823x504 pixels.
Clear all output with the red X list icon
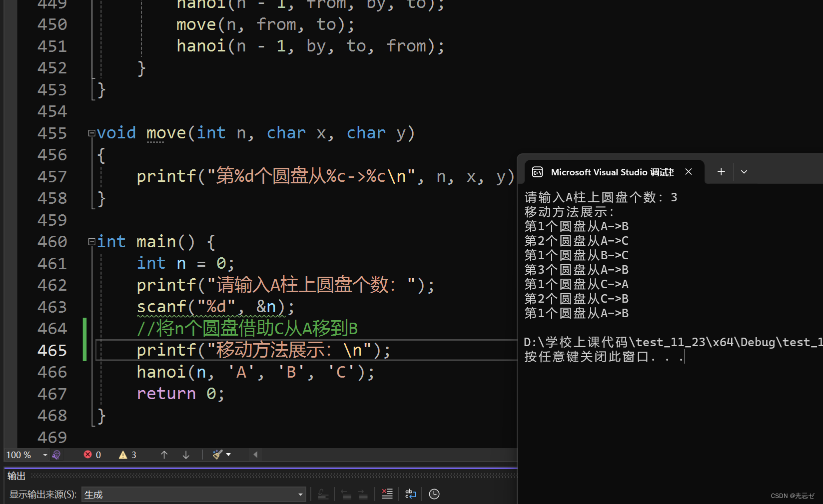click(x=387, y=494)
